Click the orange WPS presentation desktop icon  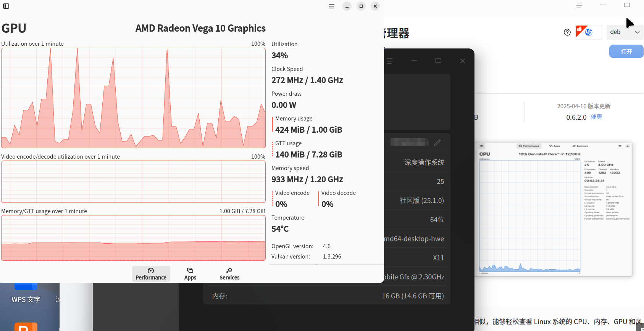click(x=26, y=327)
